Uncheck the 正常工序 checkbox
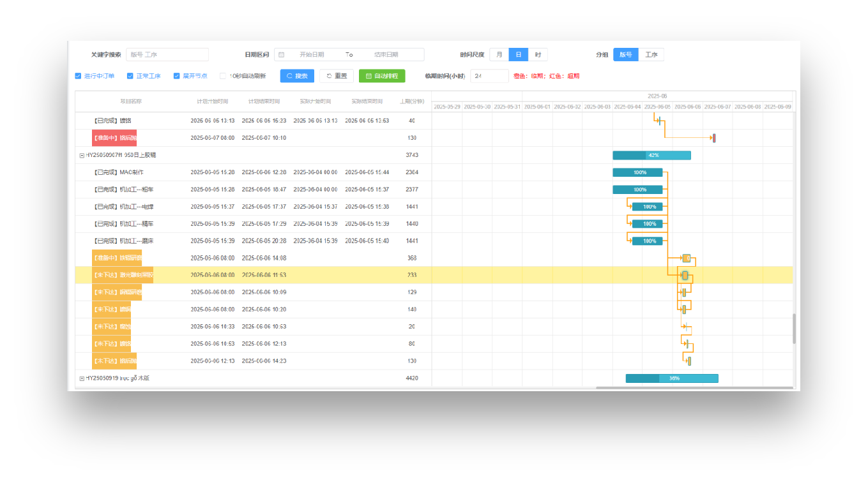868x485 pixels. [130, 76]
